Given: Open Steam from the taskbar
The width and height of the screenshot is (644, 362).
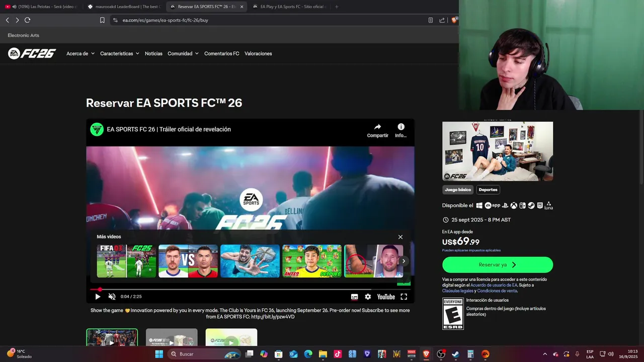Looking at the screenshot, I should [456, 354].
